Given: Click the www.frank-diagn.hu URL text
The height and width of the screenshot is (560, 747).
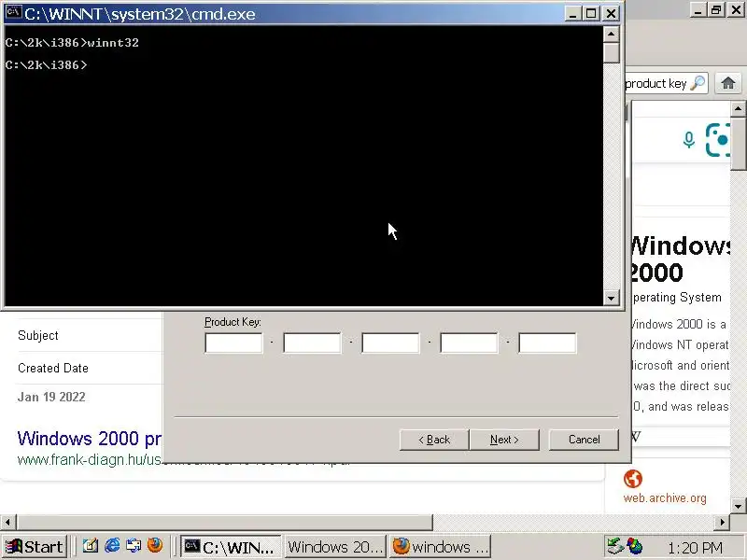Looking at the screenshot, I should (90, 460).
